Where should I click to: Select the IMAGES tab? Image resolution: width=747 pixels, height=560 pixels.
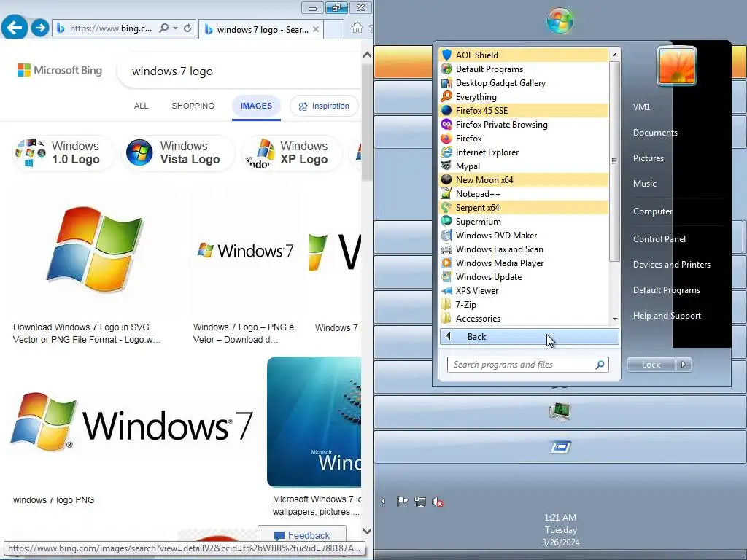[256, 106]
